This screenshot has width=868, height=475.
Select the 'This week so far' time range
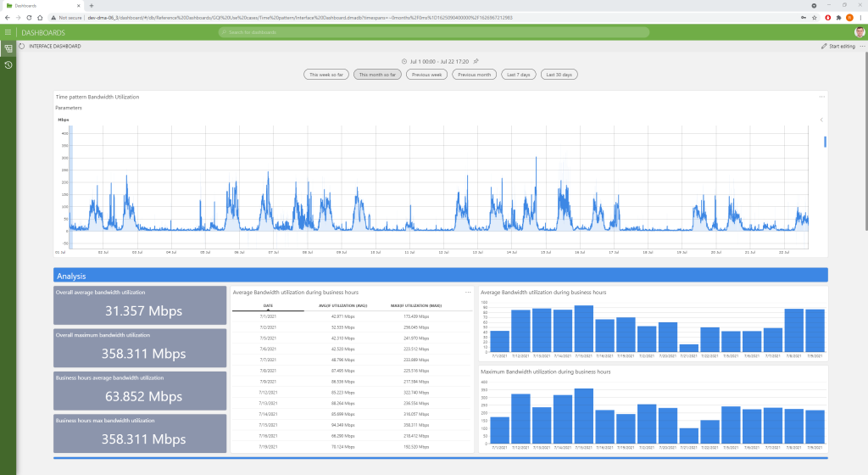click(x=326, y=75)
